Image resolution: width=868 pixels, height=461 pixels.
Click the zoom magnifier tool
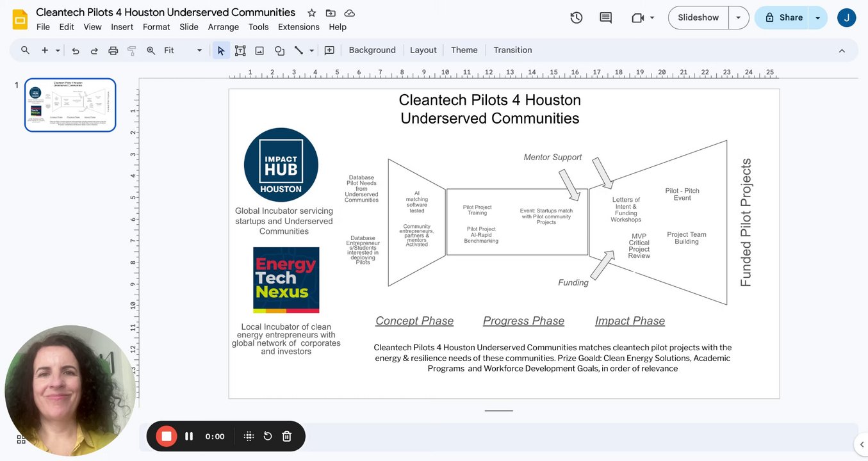(151, 50)
